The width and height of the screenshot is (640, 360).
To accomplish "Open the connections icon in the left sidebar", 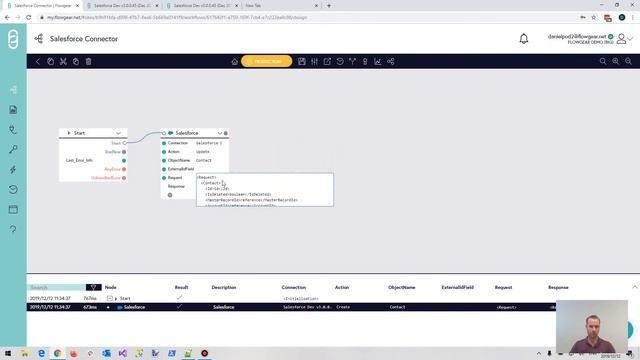I will click(x=13, y=130).
